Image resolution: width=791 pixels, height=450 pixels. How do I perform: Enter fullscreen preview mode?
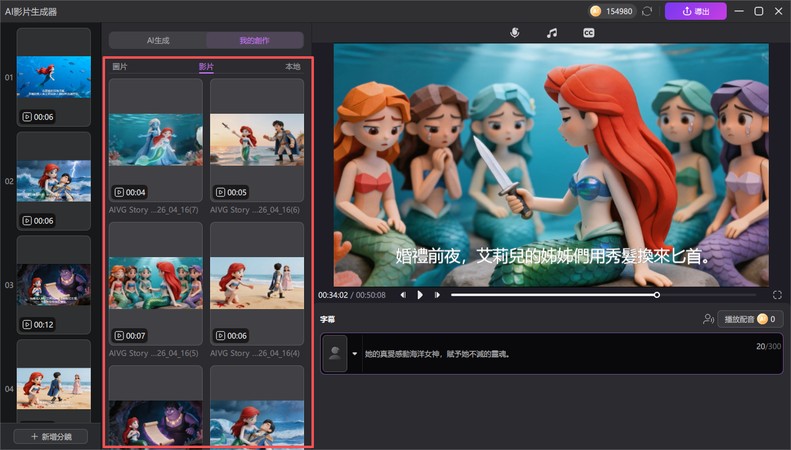(x=777, y=295)
